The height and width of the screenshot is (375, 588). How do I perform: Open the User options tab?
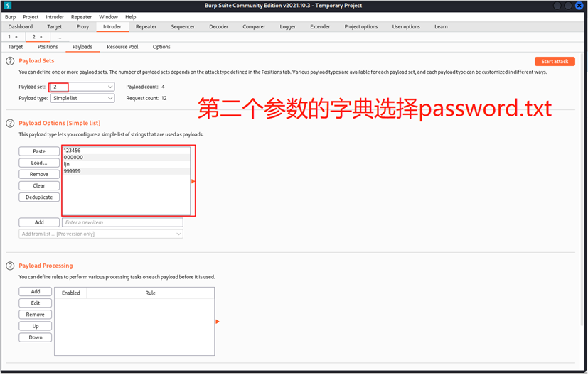pyautogui.click(x=406, y=27)
